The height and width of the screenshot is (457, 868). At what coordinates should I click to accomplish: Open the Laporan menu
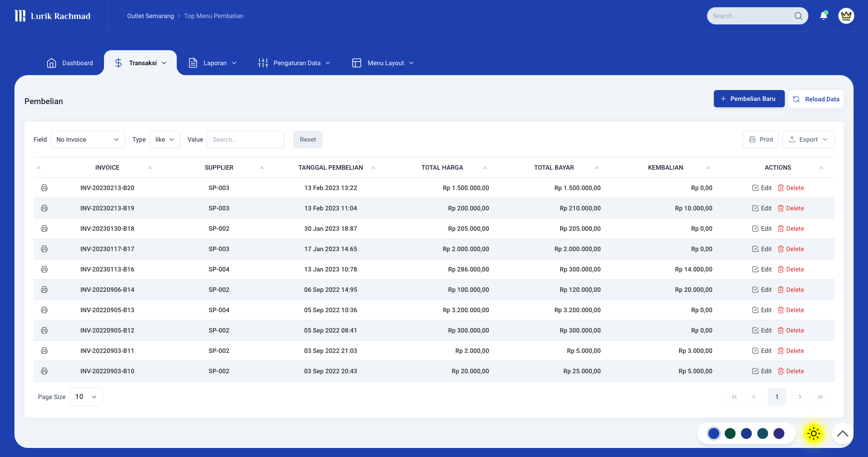[x=212, y=63]
